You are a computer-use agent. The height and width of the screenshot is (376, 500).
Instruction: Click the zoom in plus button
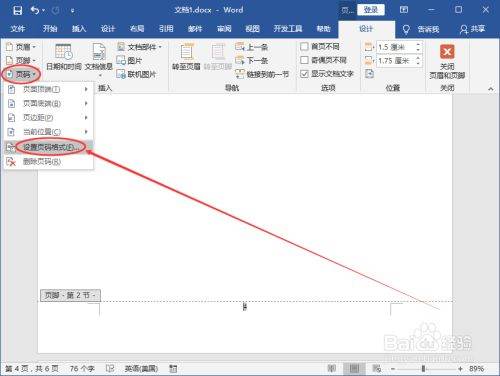(460, 369)
